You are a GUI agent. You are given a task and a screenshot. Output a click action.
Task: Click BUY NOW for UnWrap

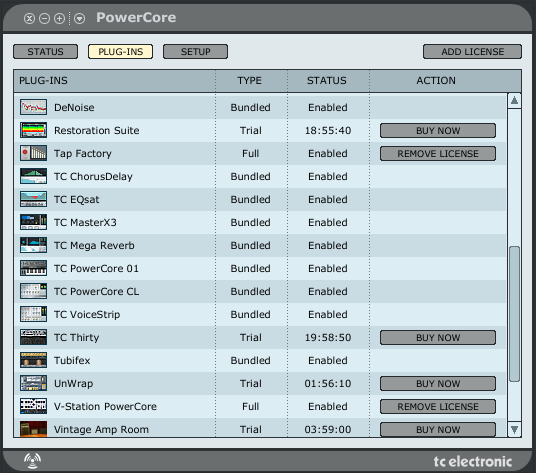[x=438, y=383]
